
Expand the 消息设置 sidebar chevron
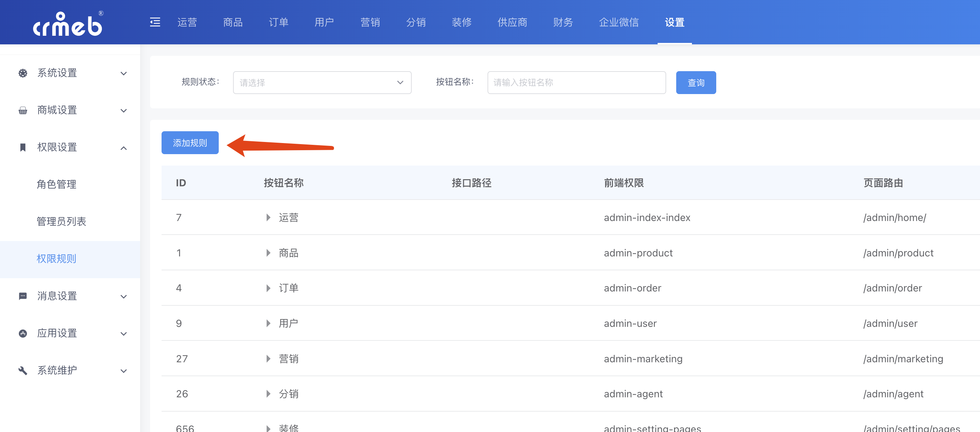point(124,297)
